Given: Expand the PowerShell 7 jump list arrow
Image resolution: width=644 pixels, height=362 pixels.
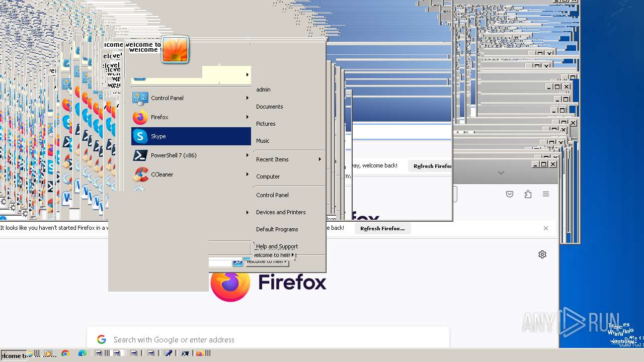Looking at the screenshot, I should point(247,155).
